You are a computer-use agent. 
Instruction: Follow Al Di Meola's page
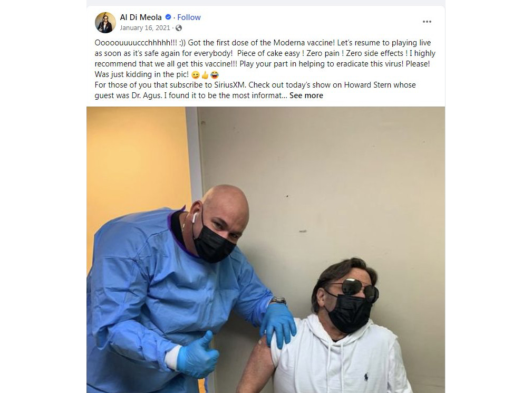189,17
